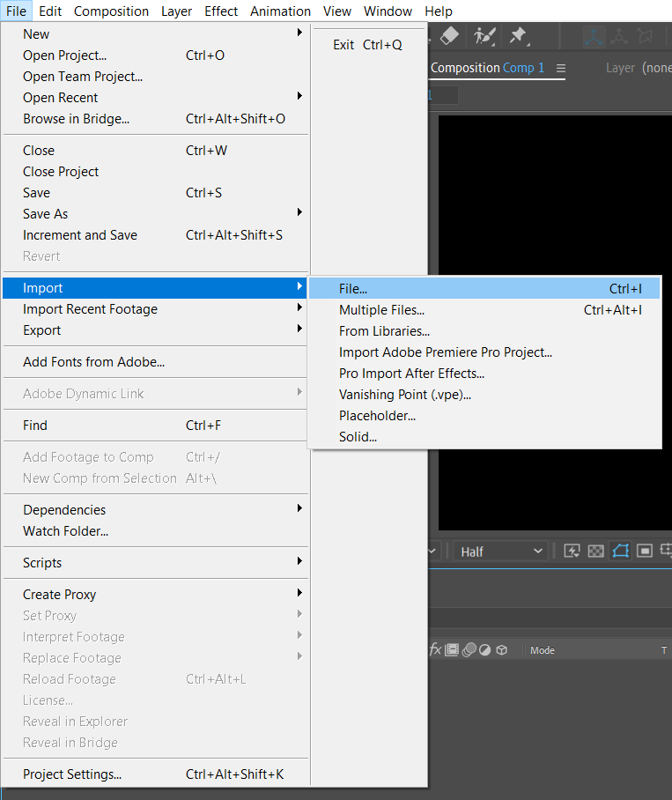Select the Eraser tool
Viewport: 672px width, 800px height.
pyautogui.click(x=449, y=36)
